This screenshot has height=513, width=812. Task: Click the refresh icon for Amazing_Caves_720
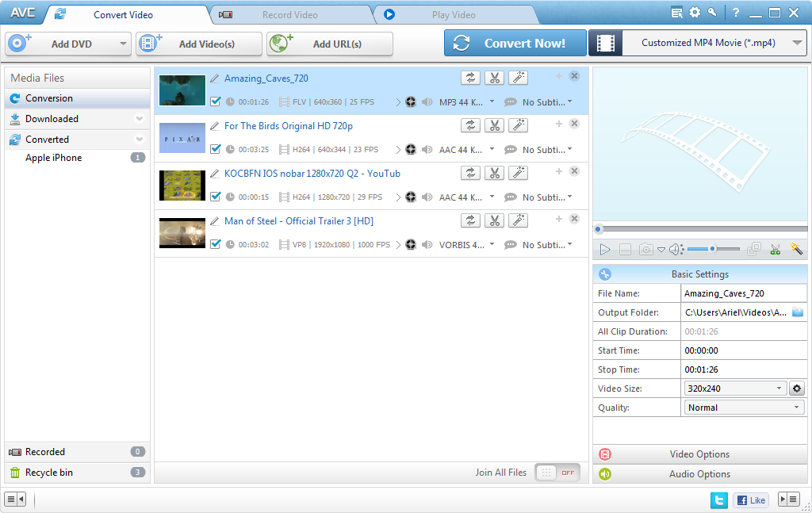(x=470, y=78)
